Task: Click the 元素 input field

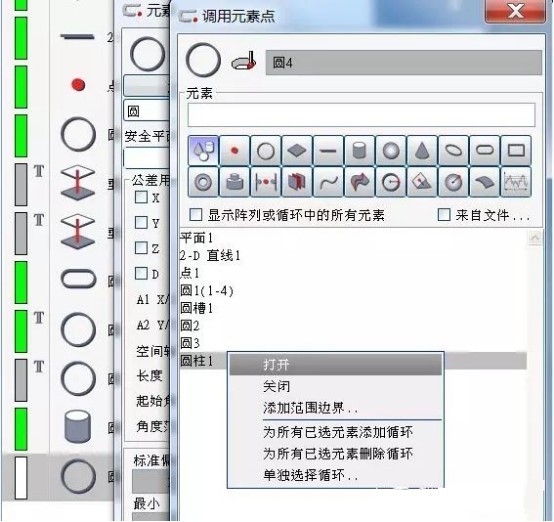Action: 361,115
